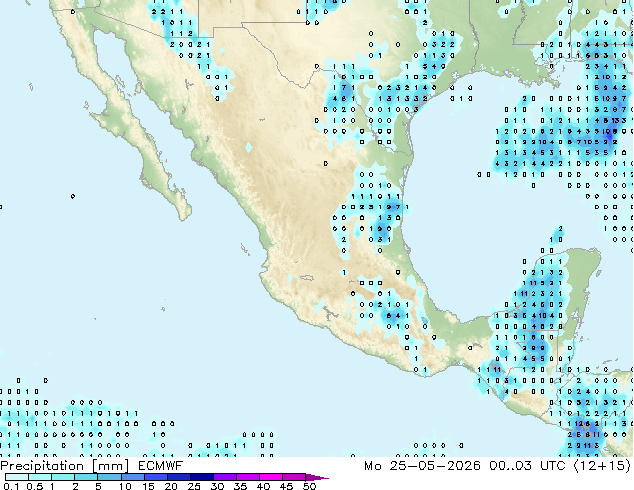
Task: Pick the 25–30 mm darkest blue swatch
Action: (202, 477)
